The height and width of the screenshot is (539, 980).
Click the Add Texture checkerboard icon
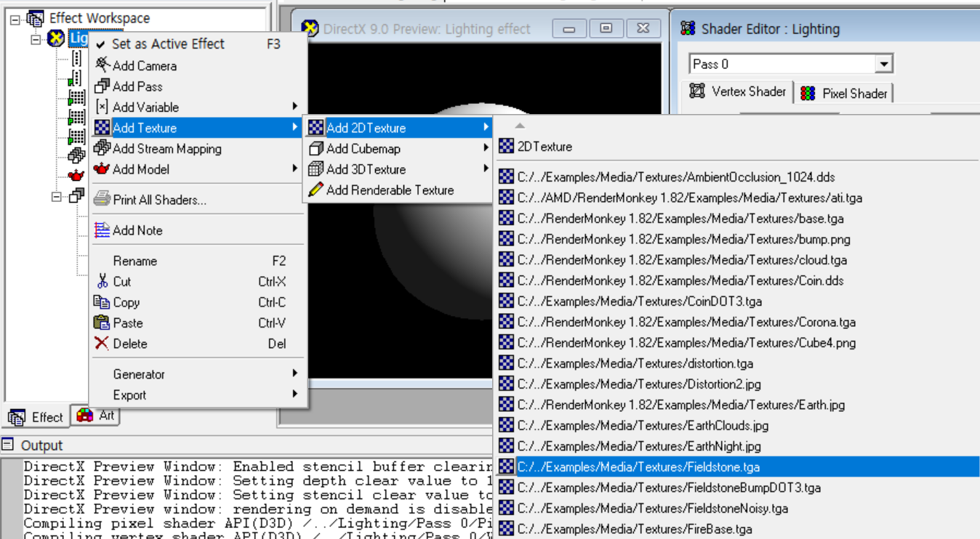coord(103,128)
